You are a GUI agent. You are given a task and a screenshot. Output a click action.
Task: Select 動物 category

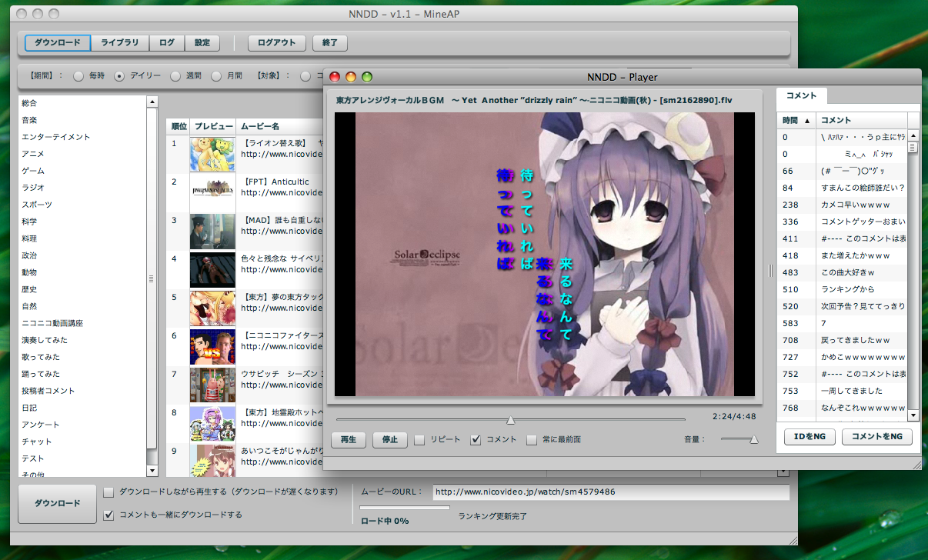[82, 272]
